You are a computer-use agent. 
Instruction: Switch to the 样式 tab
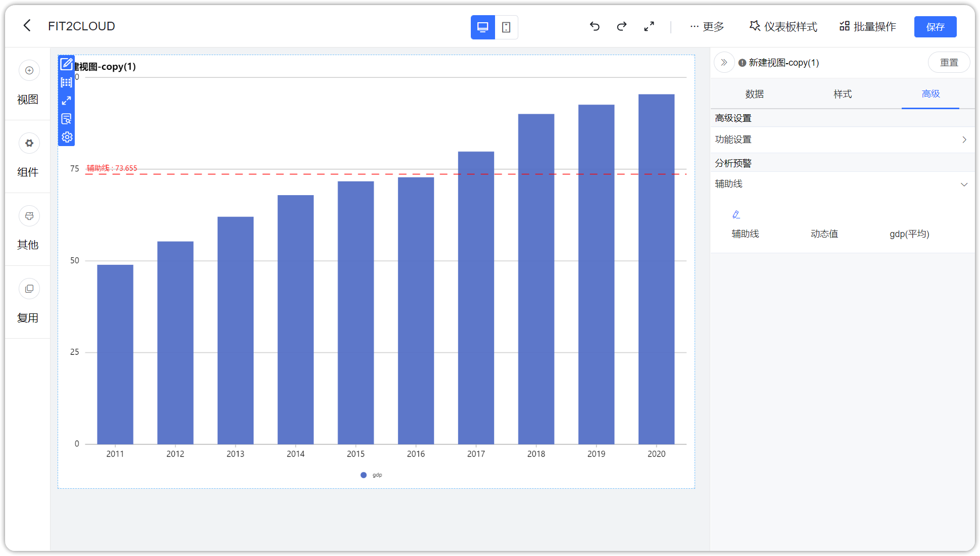coord(842,94)
